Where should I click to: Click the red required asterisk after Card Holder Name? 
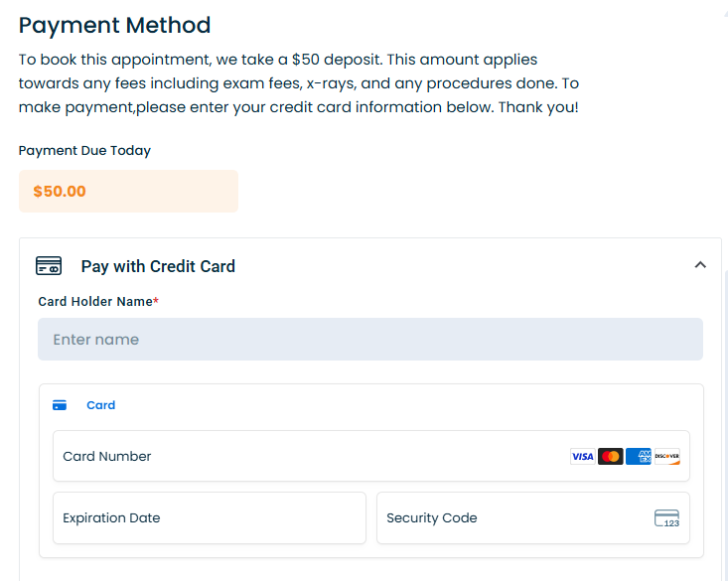click(156, 301)
